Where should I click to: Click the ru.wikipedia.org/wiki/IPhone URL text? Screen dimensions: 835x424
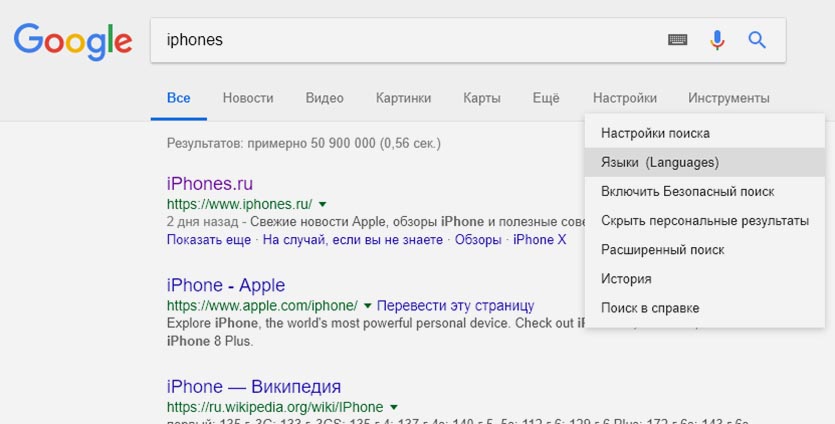pyautogui.click(x=275, y=407)
